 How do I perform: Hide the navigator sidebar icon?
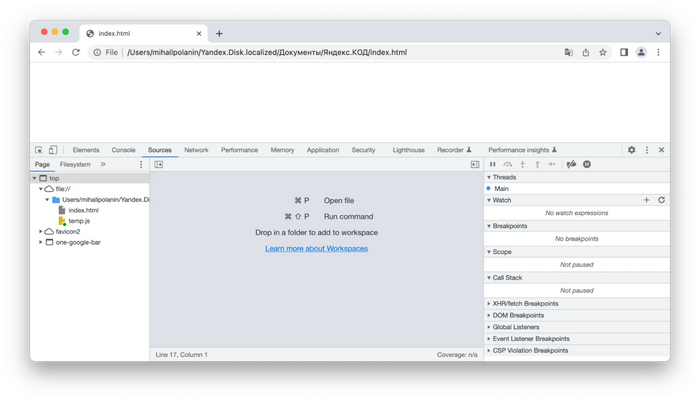159,164
